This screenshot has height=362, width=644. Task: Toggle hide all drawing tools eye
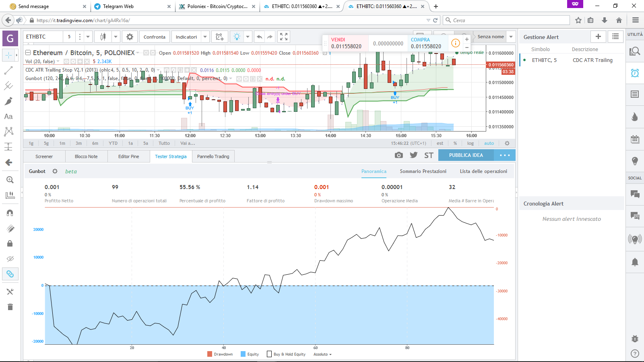click(x=10, y=259)
